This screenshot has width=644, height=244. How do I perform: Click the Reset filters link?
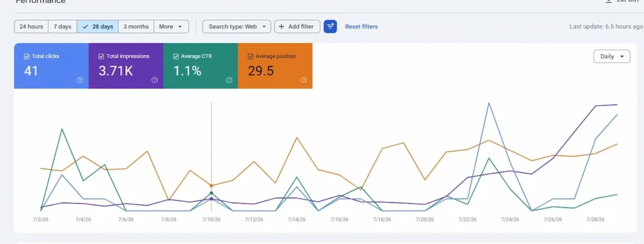pyautogui.click(x=362, y=26)
